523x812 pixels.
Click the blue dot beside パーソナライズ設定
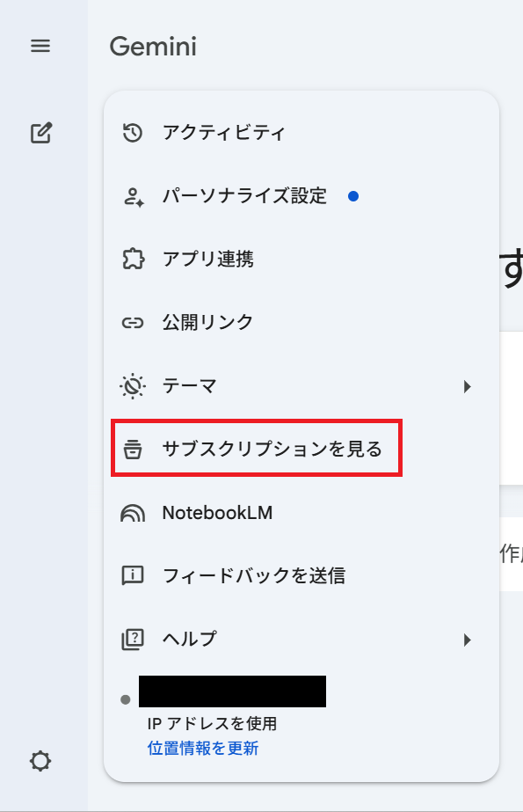click(x=355, y=196)
